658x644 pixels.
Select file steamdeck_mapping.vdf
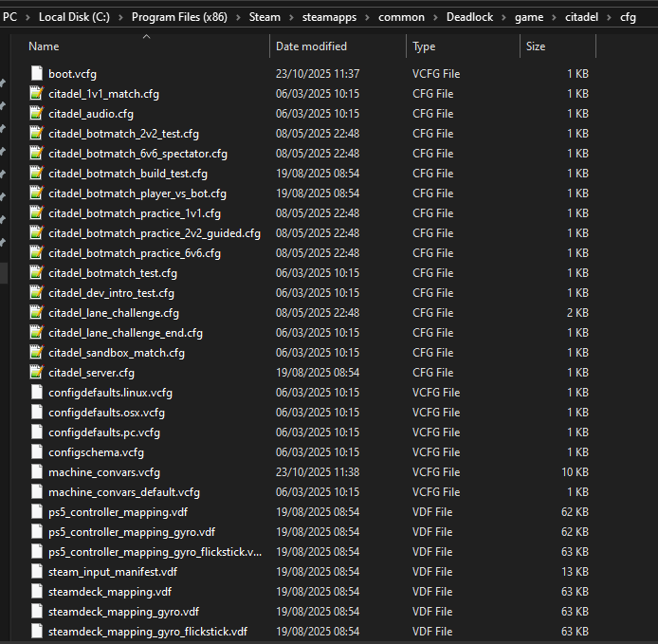coord(110,592)
